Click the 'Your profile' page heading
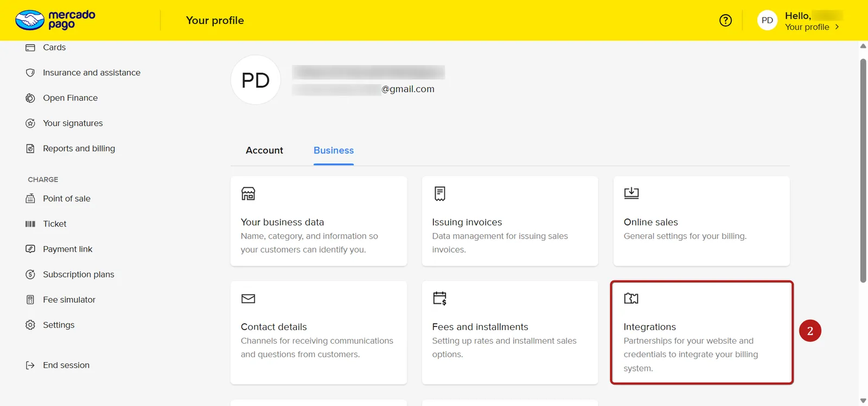The image size is (868, 406). pos(215,21)
